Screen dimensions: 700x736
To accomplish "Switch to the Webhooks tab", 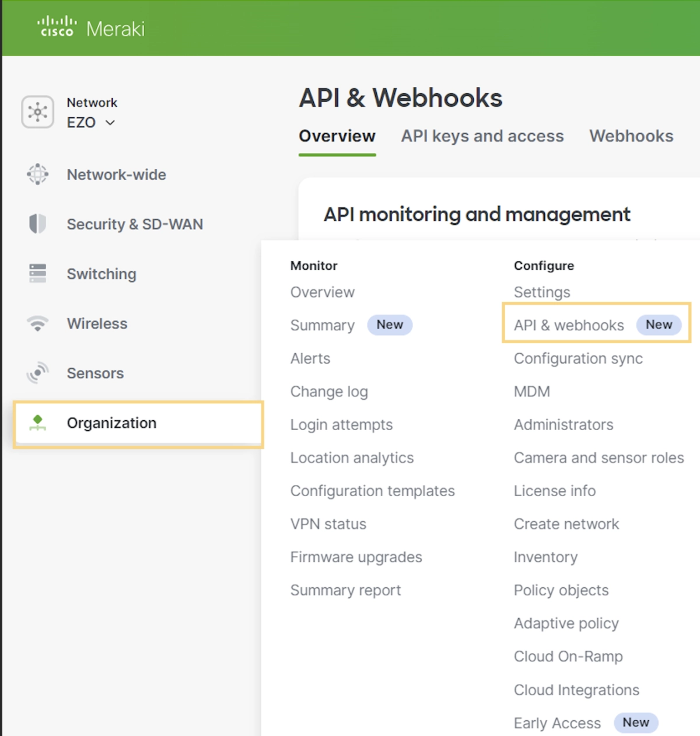I will [631, 136].
